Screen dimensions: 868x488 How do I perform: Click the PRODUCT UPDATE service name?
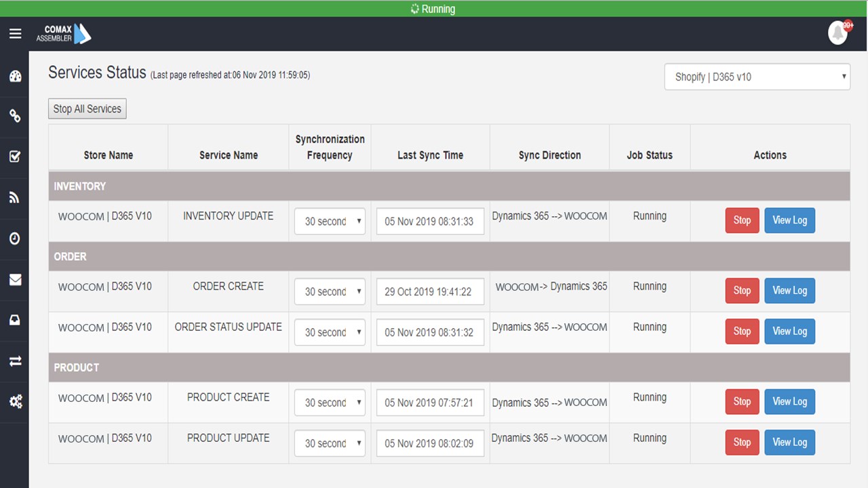pyautogui.click(x=229, y=438)
